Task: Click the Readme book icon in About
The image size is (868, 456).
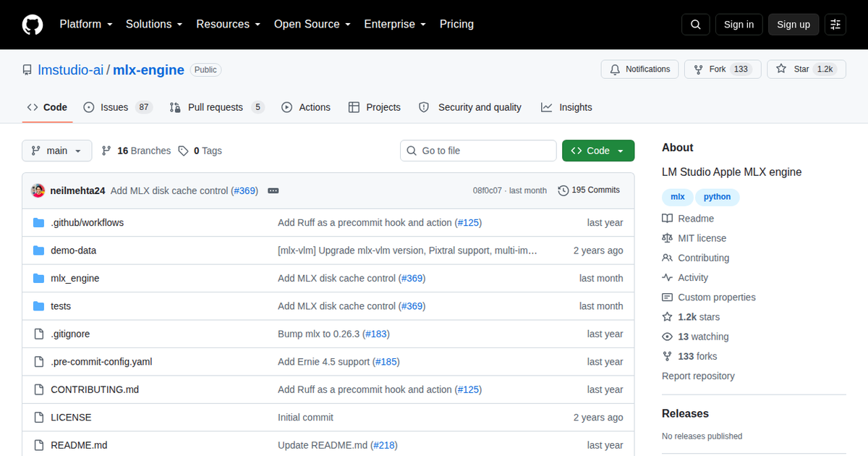Action: [x=667, y=219]
